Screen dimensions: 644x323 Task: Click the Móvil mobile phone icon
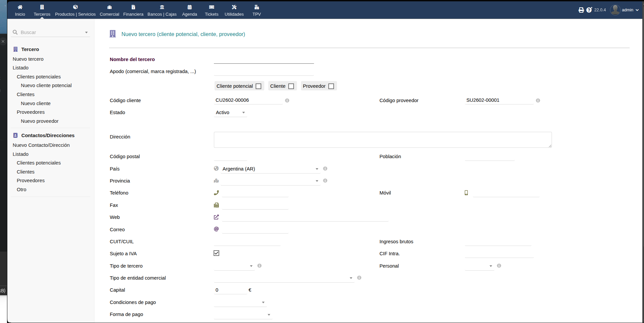pyautogui.click(x=466, y=193)
